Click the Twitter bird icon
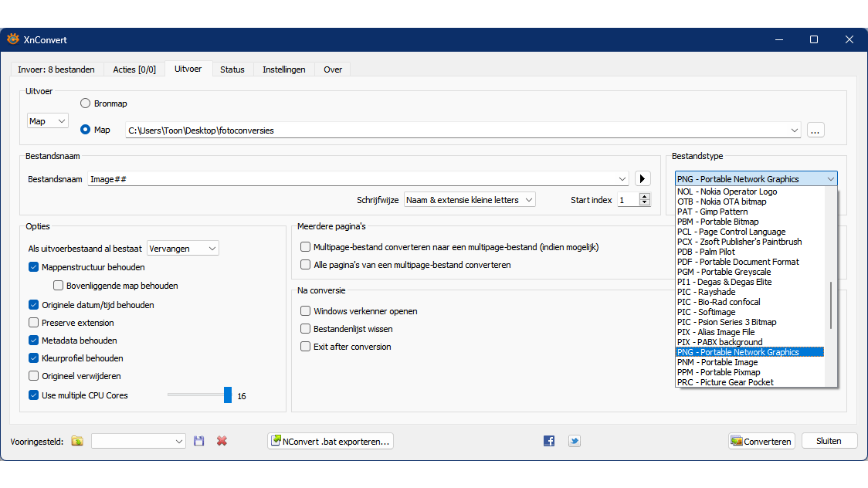The height and width of the screenshot is (488, 868). click(575, 441)
